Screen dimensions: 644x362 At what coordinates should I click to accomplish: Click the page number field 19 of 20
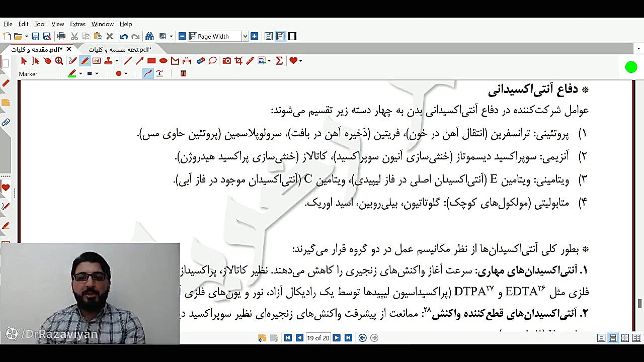318,338
